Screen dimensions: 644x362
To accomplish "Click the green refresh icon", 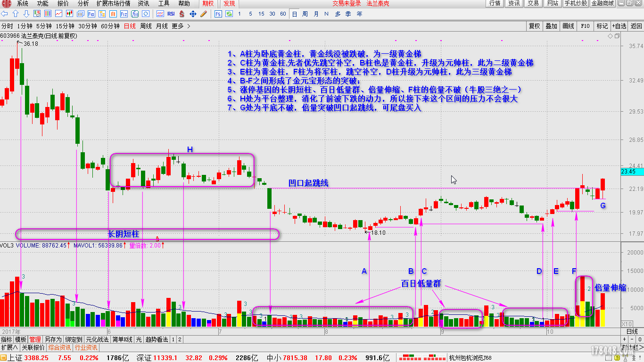I will (229, 14).
